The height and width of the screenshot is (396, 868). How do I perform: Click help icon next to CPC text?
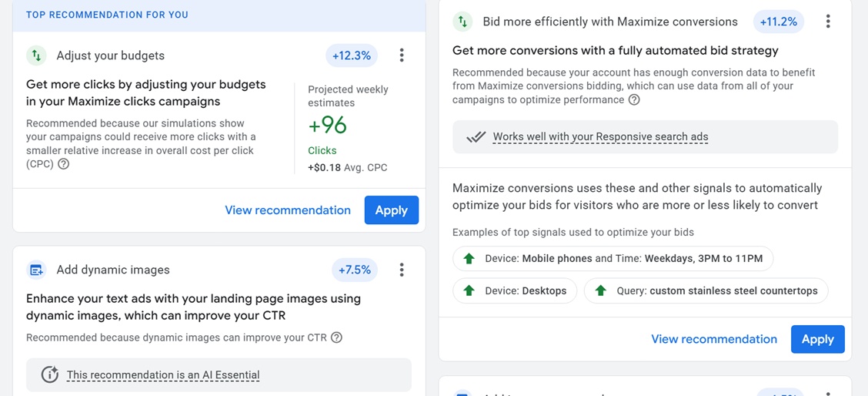[x=64, y=164]
